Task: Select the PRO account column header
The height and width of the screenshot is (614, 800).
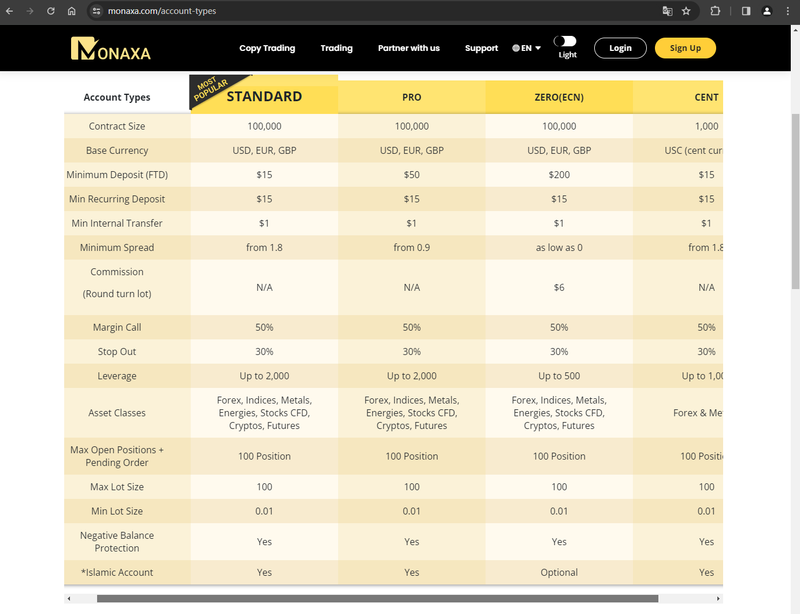Action: (412, 97)
